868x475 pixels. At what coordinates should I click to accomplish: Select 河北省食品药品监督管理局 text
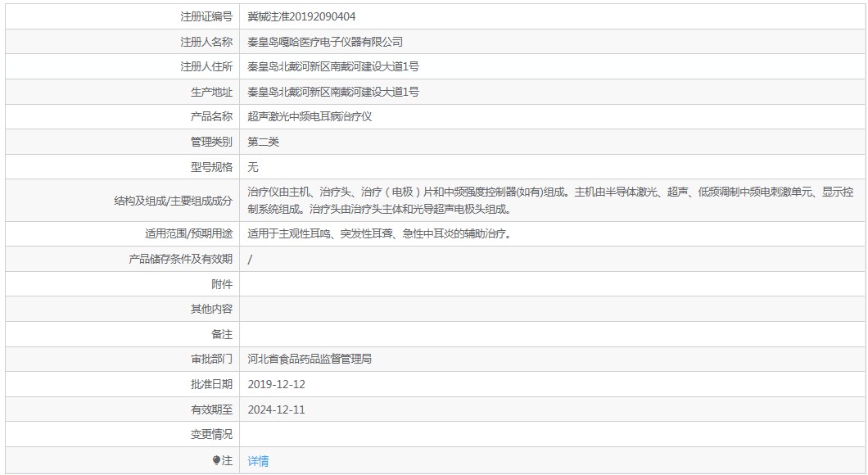[310, 360]
